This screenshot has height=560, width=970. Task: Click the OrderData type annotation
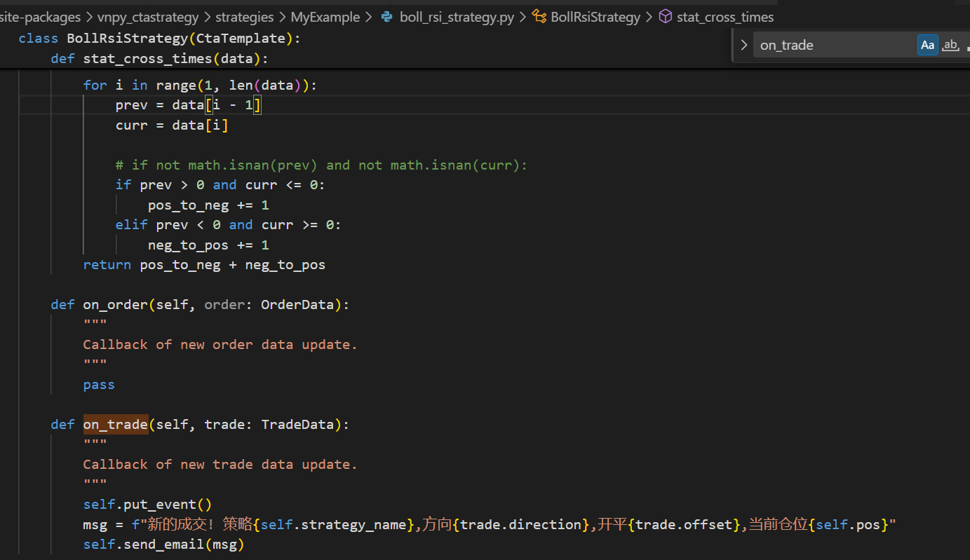click(x=297, y=305)
